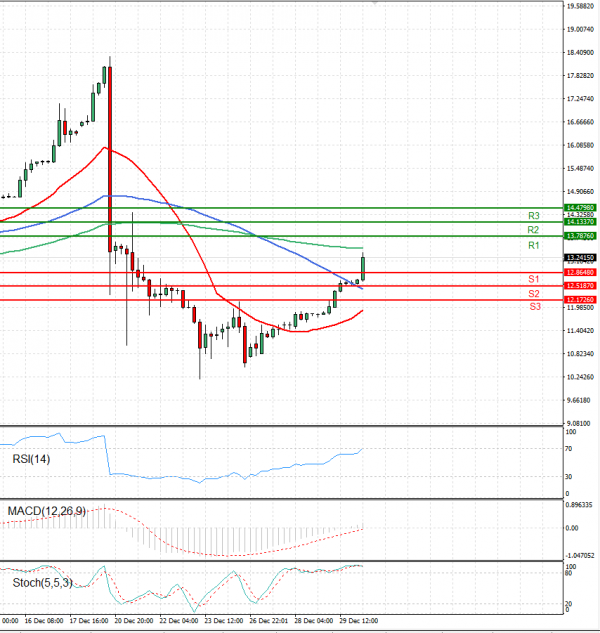This screenshot has width=600, height=633.
Task: Click the 12.51870 support price tag
Action: [579, 285]
